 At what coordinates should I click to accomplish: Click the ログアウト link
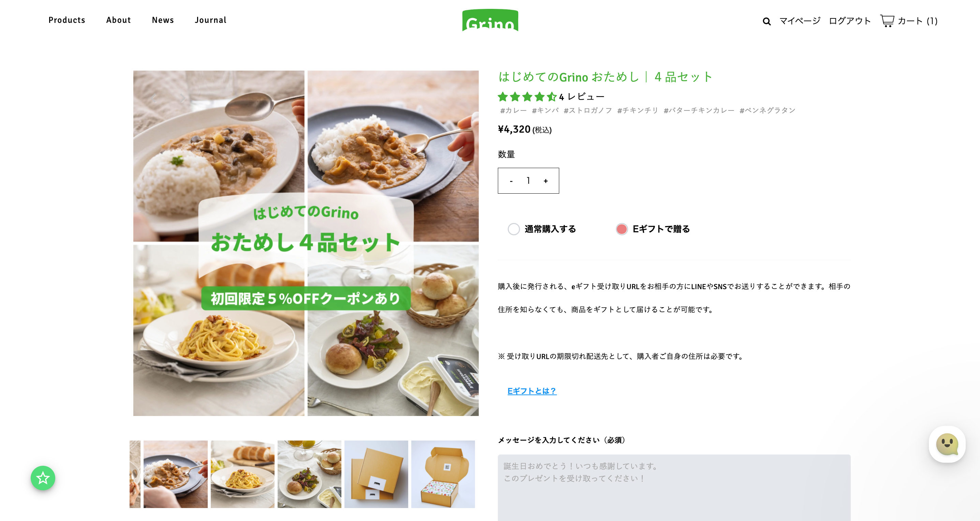coord(849,21)
